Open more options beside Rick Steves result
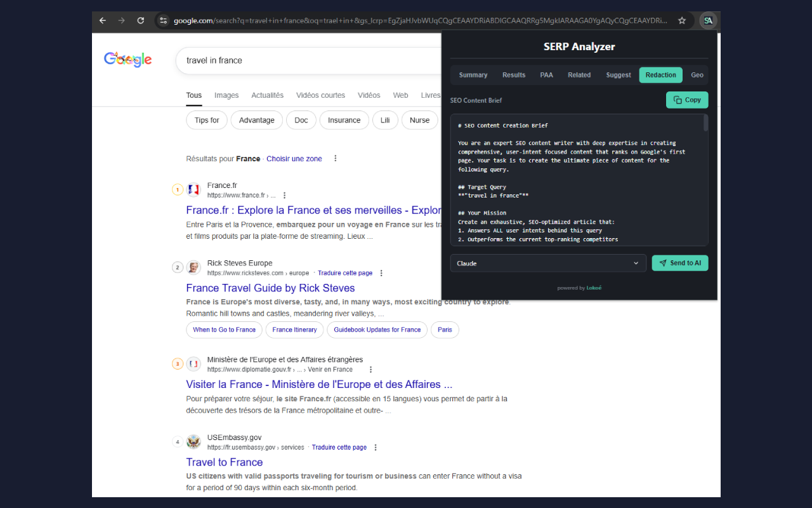This screenshot has height=508, width=812. 381,273
